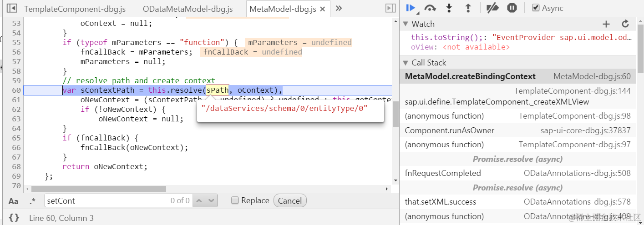
Task: Click the sap-ui-core-dbg.js:37837 link
Action: [x=586, y=130]
